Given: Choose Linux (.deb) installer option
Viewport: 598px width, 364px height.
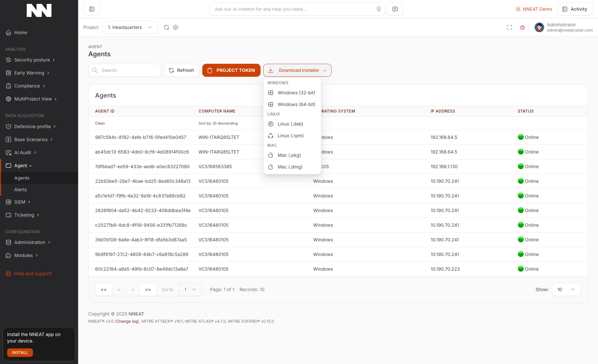Looking at the screenshot, I should tap(290, 124).
